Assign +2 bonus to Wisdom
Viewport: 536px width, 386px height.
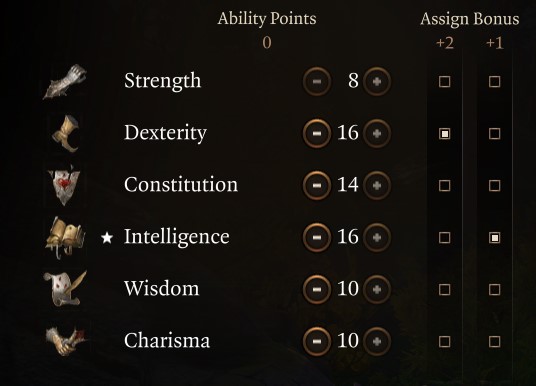tap(444, 290)
